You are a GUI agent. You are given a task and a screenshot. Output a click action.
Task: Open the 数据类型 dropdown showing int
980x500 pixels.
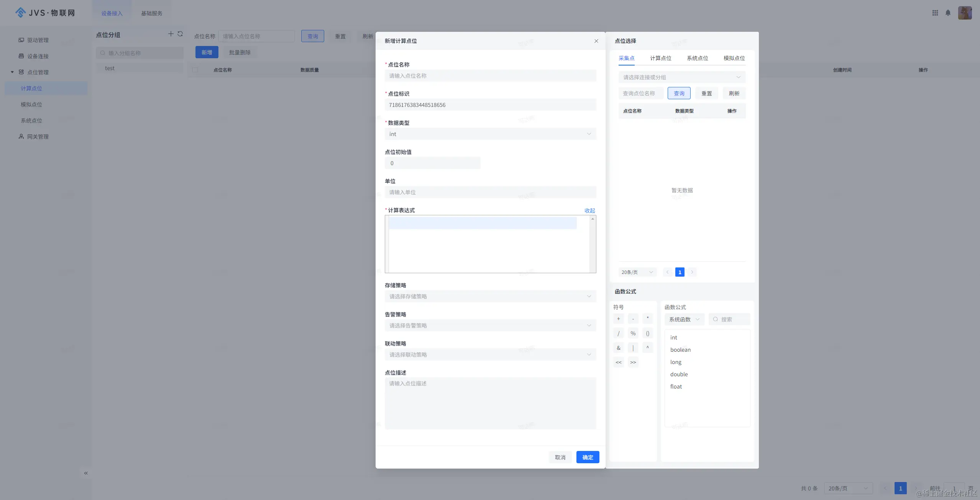tap(490, 134)
